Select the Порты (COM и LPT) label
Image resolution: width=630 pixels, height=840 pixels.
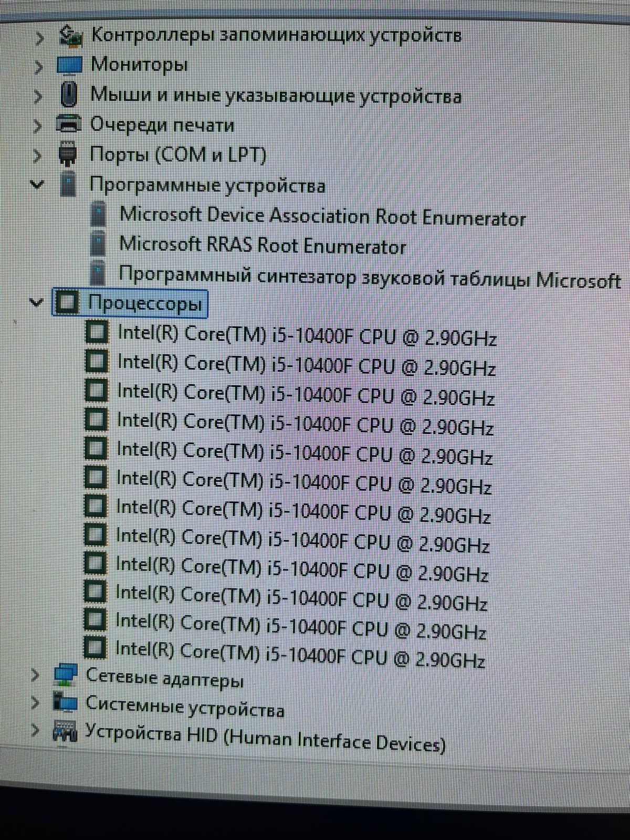click(x=178, y=155)
